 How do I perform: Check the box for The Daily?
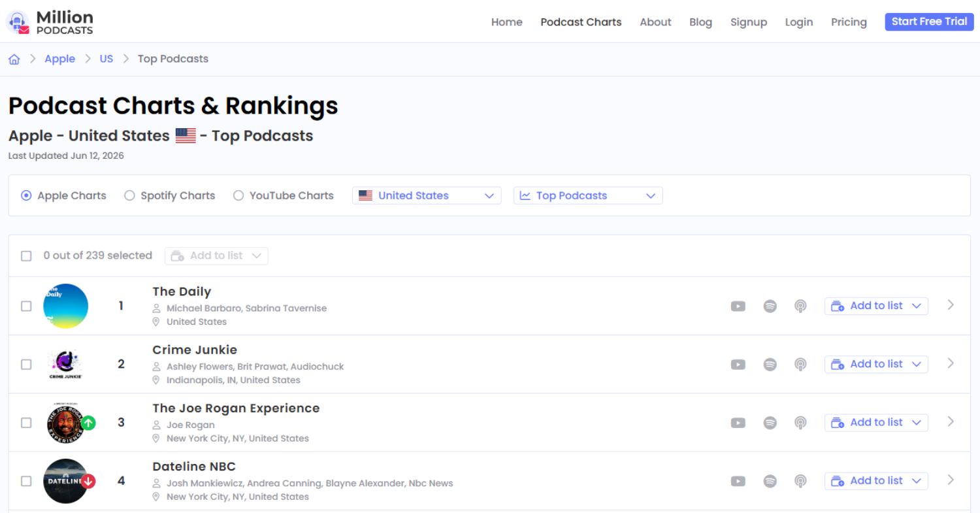click(26, 306)
